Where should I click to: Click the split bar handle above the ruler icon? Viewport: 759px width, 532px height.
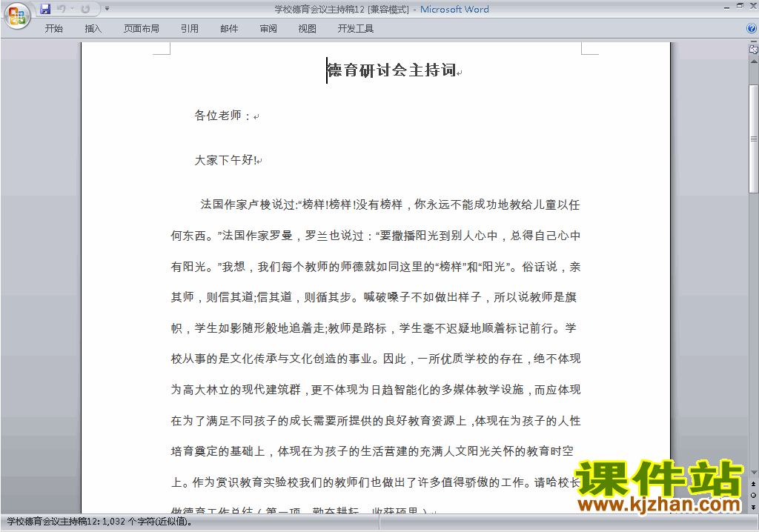tap(754, 42)
